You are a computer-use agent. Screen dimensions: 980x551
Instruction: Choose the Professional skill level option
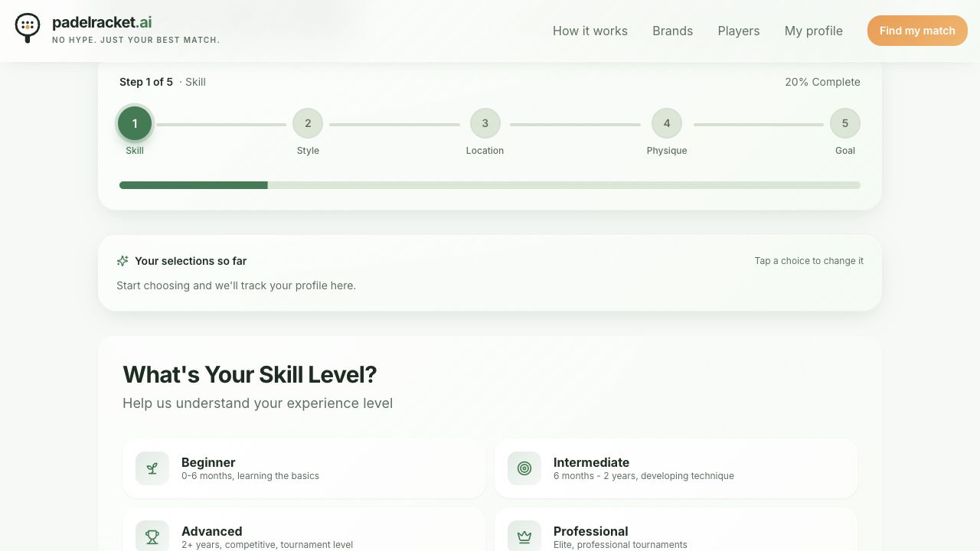tap(676, 530)
